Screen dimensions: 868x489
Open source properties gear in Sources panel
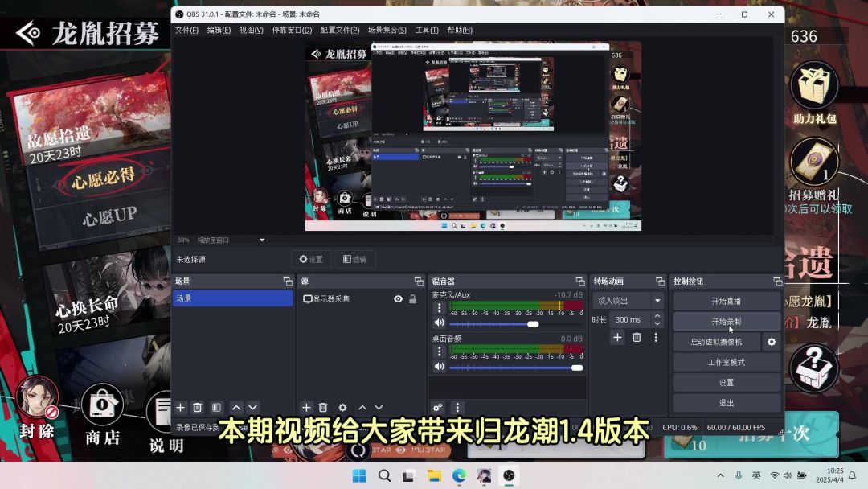point(342,408)
